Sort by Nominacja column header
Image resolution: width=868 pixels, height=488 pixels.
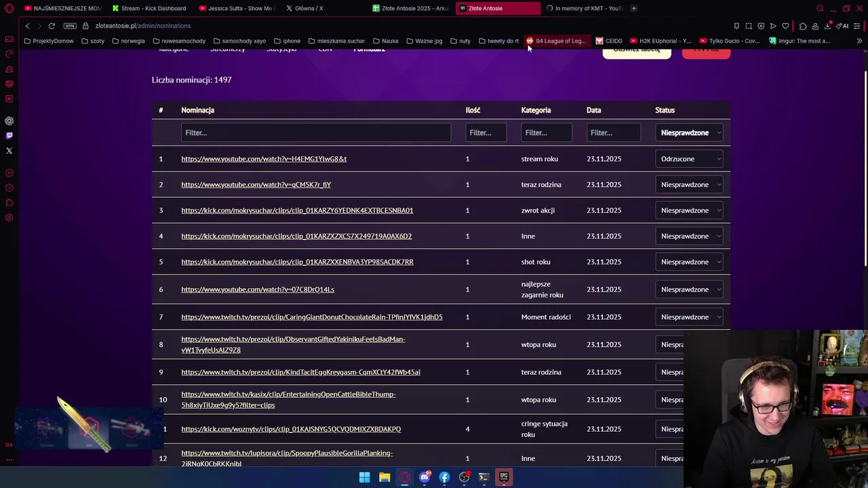click(x=197, y=110)
